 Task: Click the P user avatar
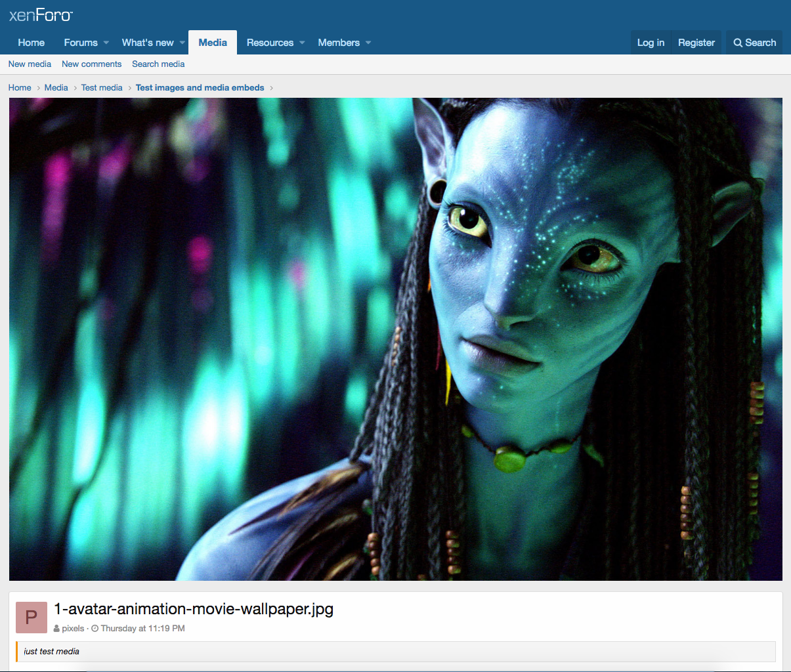pyautogui.click(x=32, y=618)
